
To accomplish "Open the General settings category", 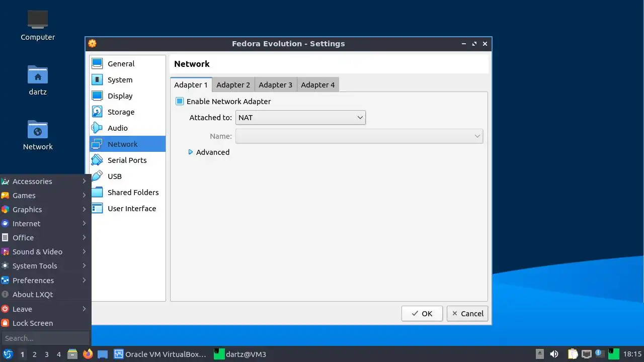I will [x=127, y=64].
